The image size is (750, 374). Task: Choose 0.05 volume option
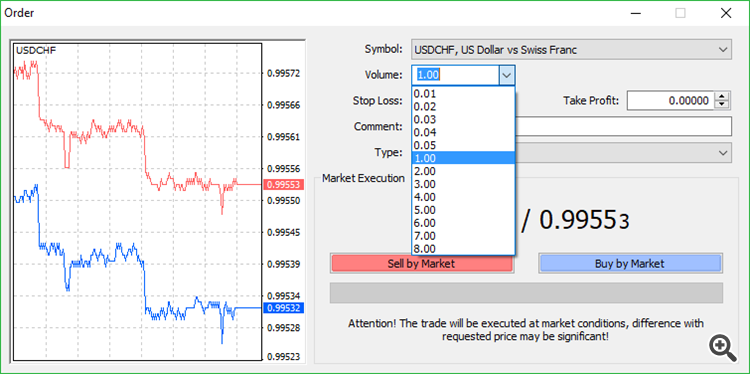[x=463, y=145]
